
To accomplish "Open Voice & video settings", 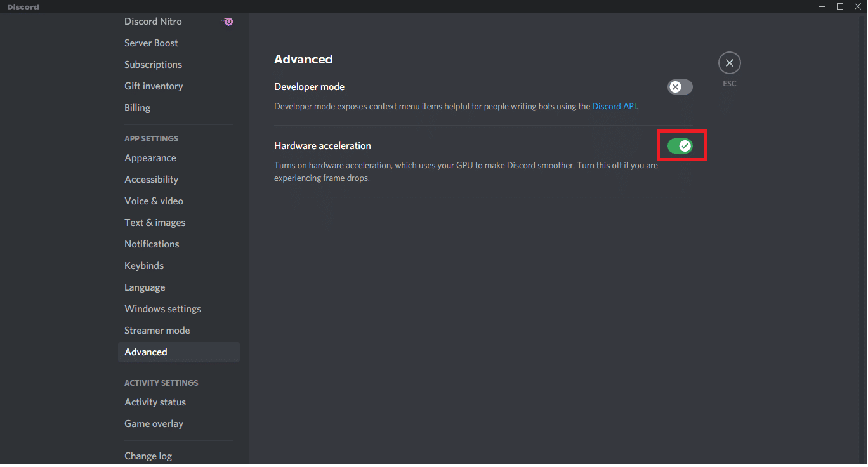I will (x=154, y=201).
